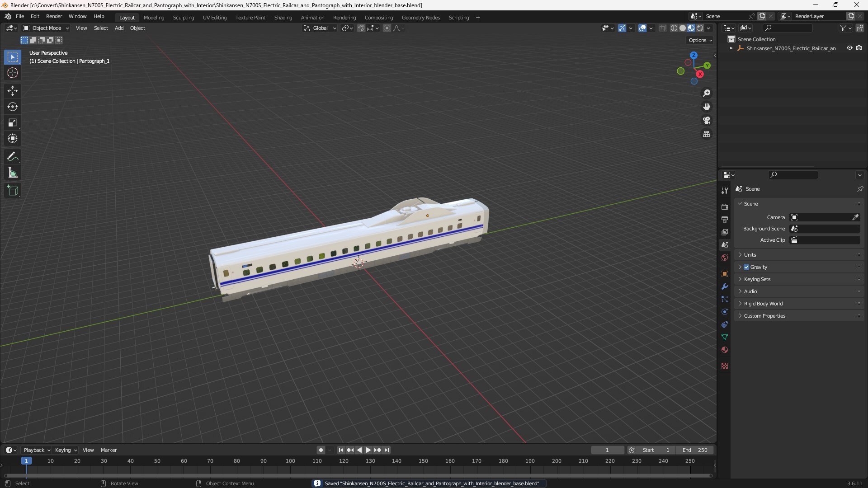Image resolution: width=868 pixels, height=488 pixels.
Task: Open the Object properties tab
Action: pos(725,274)
